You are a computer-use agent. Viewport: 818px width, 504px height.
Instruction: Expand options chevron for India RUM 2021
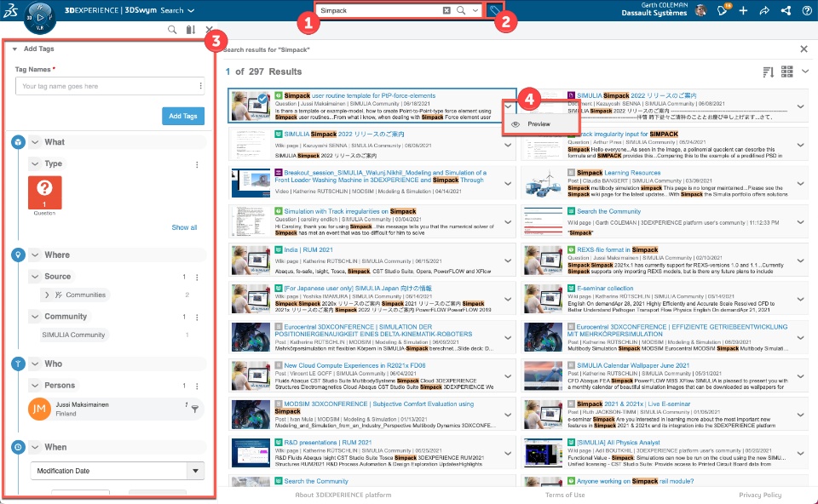508,261
